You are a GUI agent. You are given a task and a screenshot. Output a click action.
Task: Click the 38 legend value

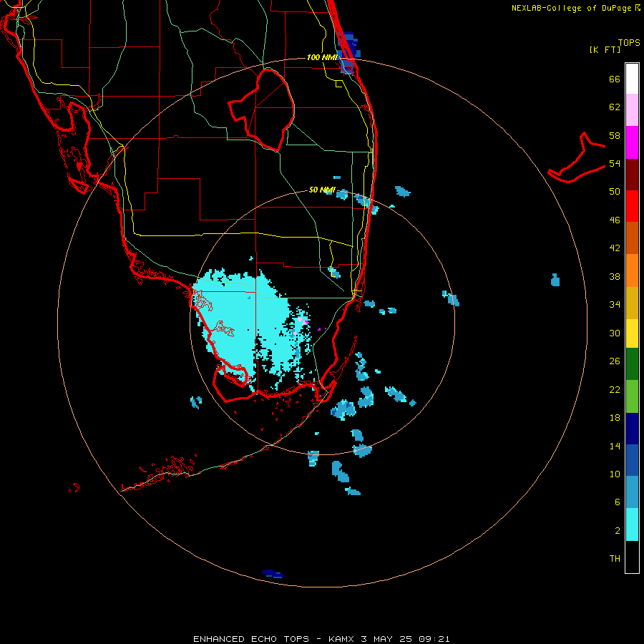(x=615, y=276)
